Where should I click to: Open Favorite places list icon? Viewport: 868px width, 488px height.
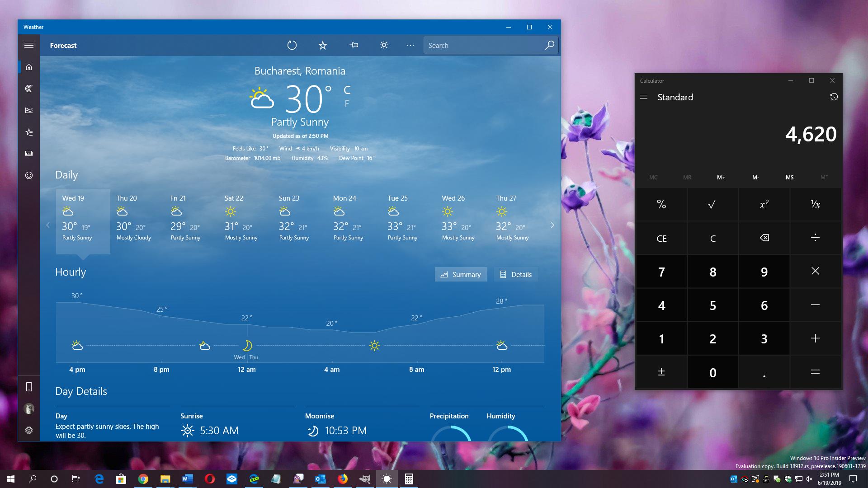[x=29, y=132]
